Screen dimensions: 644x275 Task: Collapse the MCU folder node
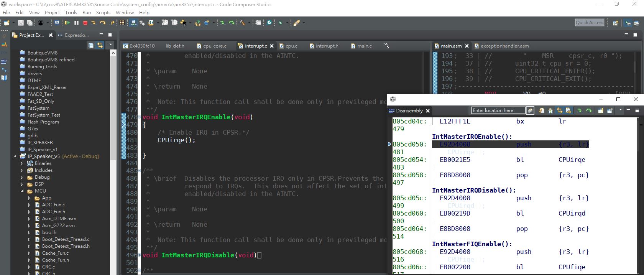22,191
